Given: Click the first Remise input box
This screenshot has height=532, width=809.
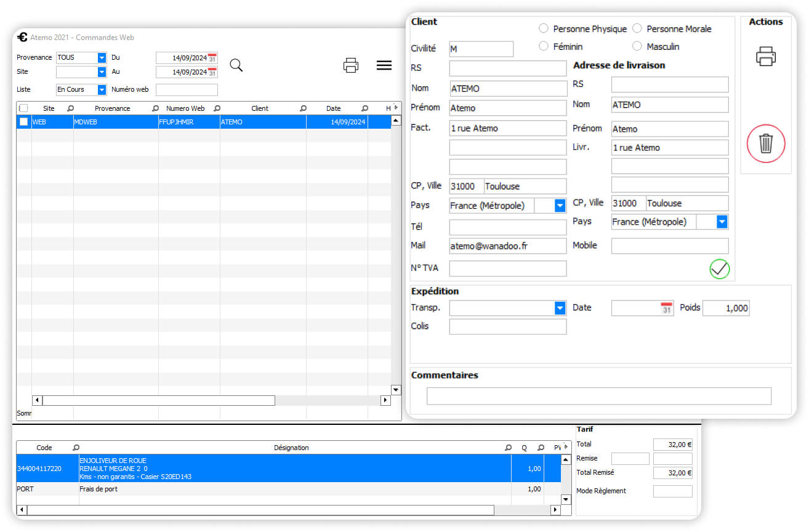Looking at the screenshot, I should pyautogui.click(x=630, y=459).
